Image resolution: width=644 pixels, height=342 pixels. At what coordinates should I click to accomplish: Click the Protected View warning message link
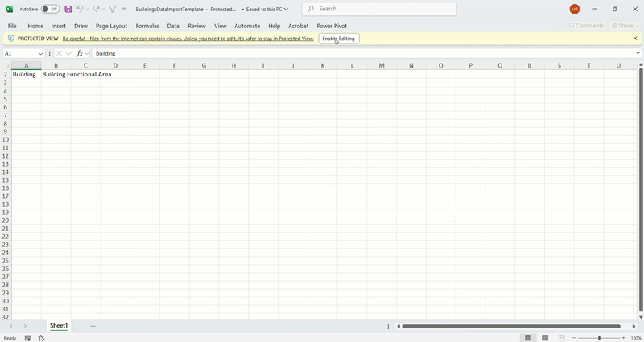click(x=188, y=39)
